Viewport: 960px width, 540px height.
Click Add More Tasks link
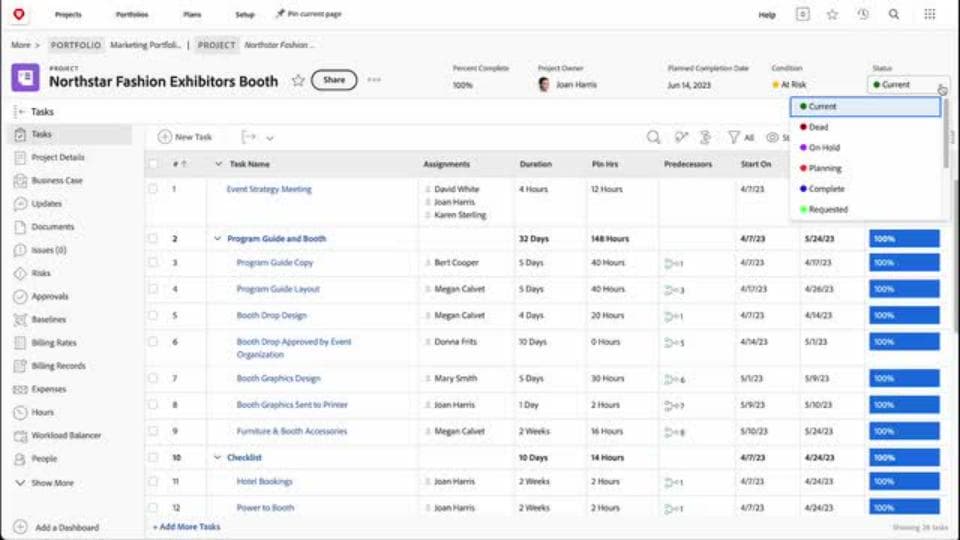click(187, 527)
